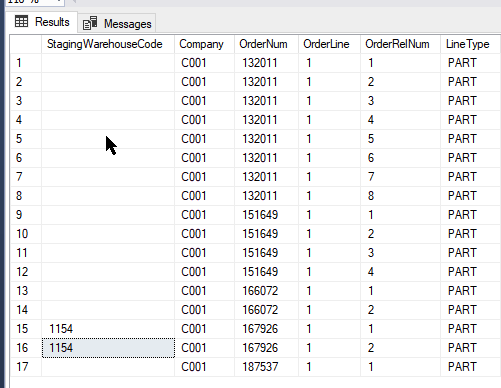Select row 17 via row header
Viewport: 501px width, 388px height.
point(26,367)
